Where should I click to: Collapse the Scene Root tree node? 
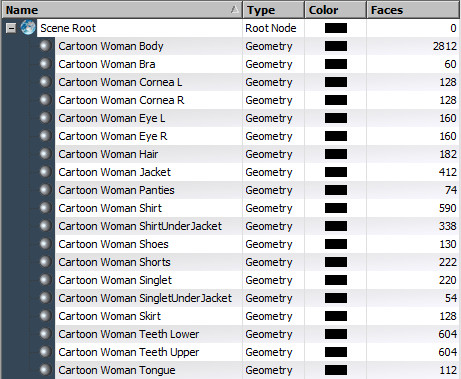pos(11,28)
